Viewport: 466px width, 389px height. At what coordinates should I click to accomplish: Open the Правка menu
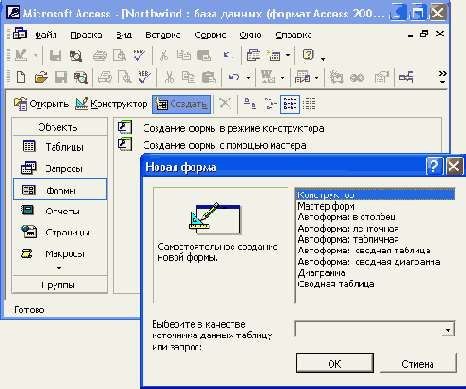click(x=86, y=35)
